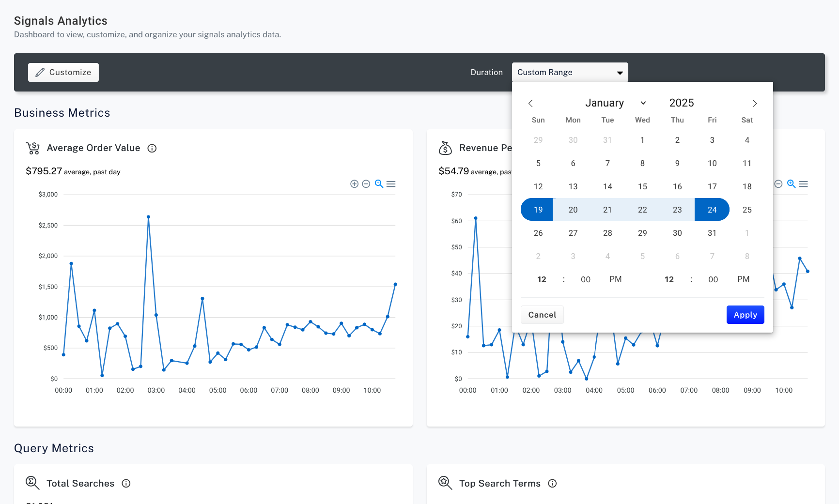Image resolution: width=839 pixels, height=504 pixels.
Task: Pick January 6 in the calendar
Action: click(x=573, y=163)
